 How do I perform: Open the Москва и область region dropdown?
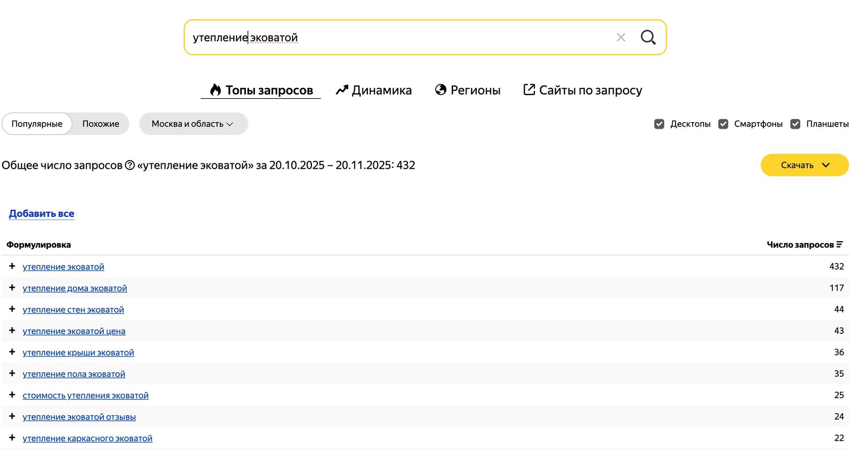tap(193, 124)
